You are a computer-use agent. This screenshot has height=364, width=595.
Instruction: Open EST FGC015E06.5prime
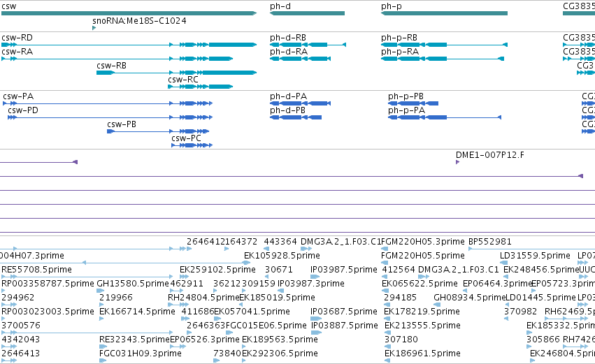click(266, 326)
